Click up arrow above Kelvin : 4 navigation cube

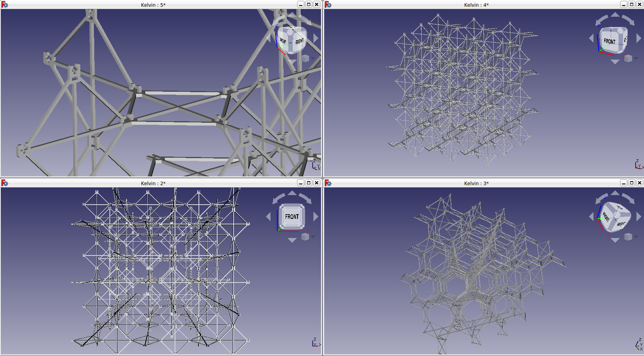pyautogui.click(x=615, y=15)
